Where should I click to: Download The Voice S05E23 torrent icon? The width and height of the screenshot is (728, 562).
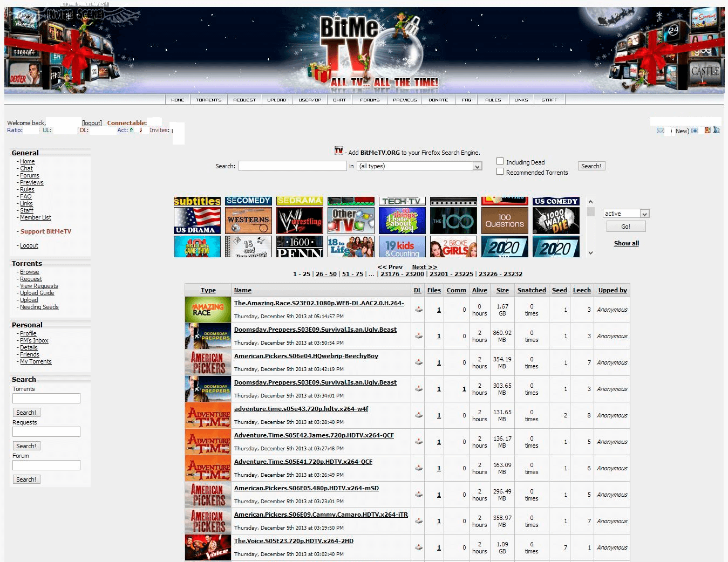418,547
